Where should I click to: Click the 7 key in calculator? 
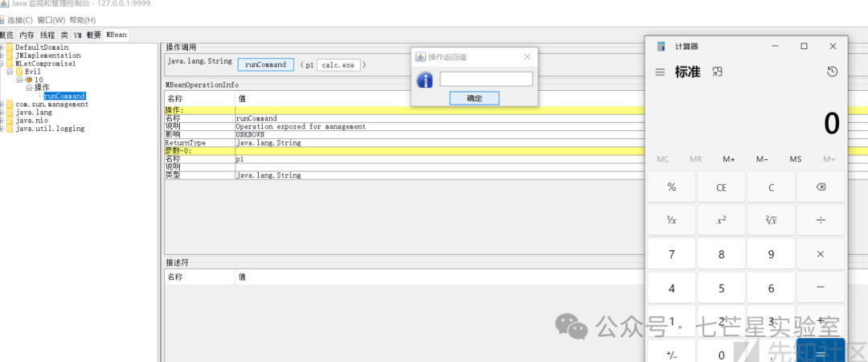pos(671,254)
